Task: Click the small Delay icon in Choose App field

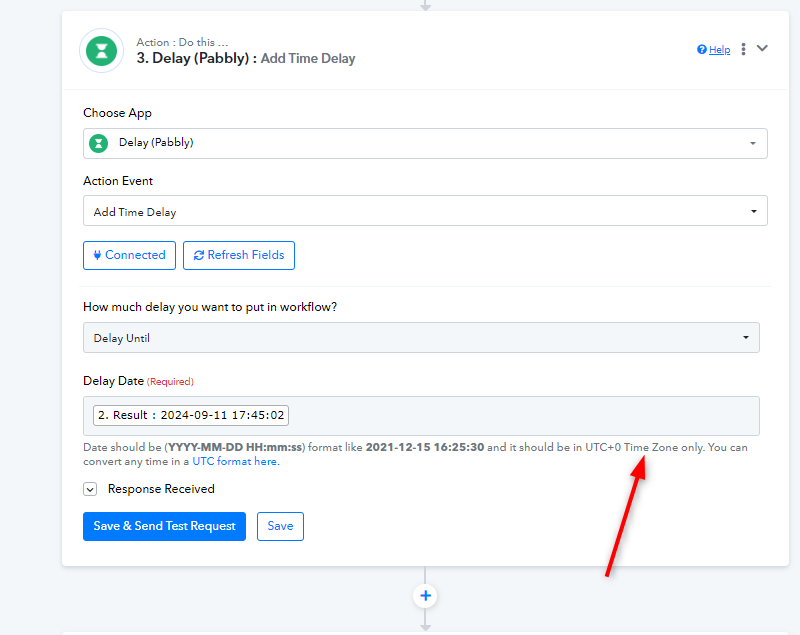Action: 98,143
